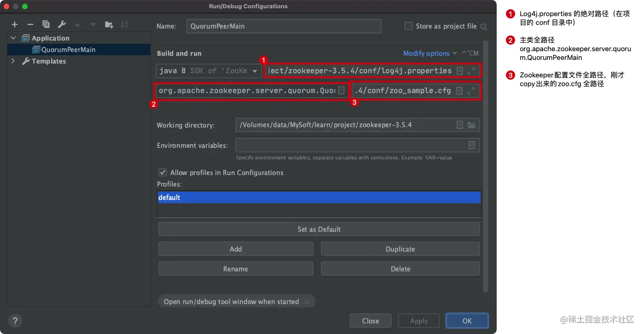Open the list icon in the zoo_sample.cfg field
Screen dimensions: 644x334
tap(459, 91)
